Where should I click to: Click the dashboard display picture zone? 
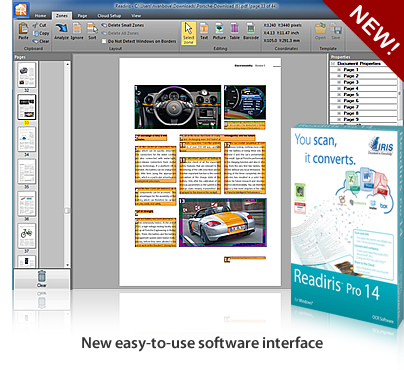pos(245,102)
